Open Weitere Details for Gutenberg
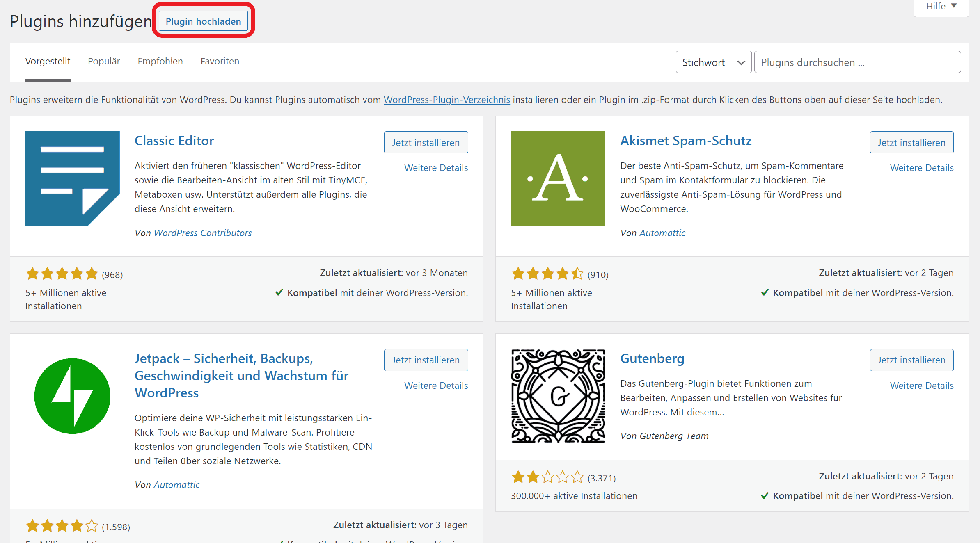 (922, 386)
